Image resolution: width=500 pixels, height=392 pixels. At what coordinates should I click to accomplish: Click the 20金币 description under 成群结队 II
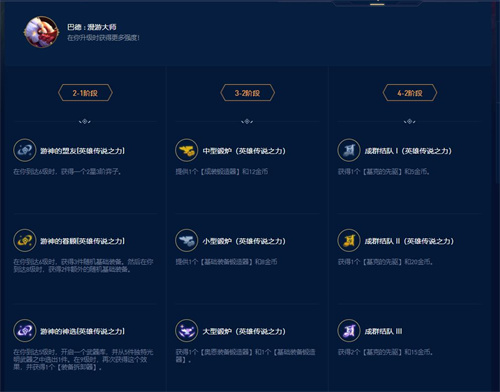tap(385, 262)
